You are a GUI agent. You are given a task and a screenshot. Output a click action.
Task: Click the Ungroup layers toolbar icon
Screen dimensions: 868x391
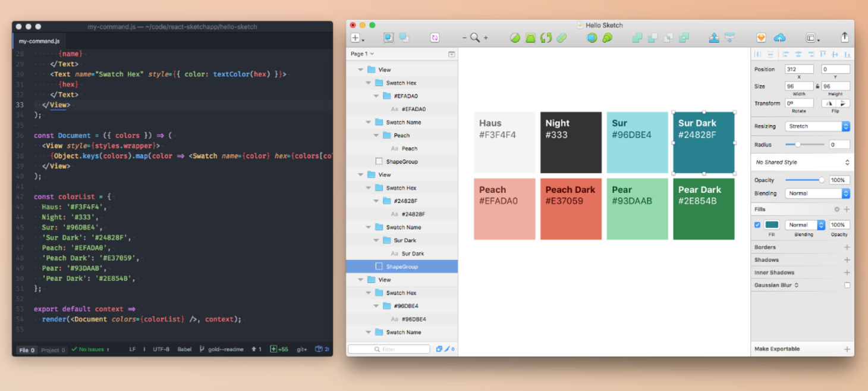404,37
